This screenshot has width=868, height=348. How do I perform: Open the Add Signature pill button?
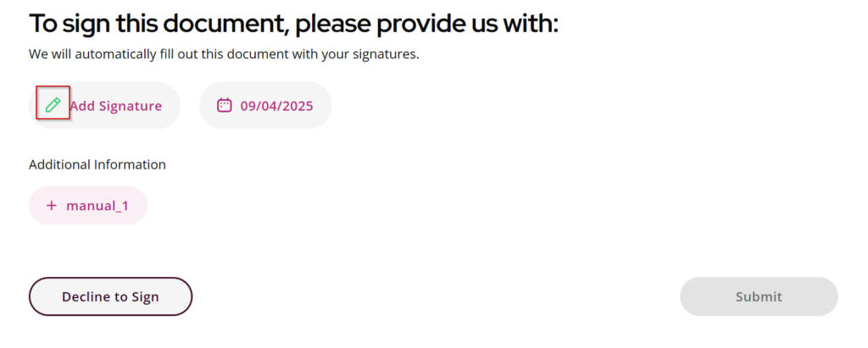click(104, 106)
